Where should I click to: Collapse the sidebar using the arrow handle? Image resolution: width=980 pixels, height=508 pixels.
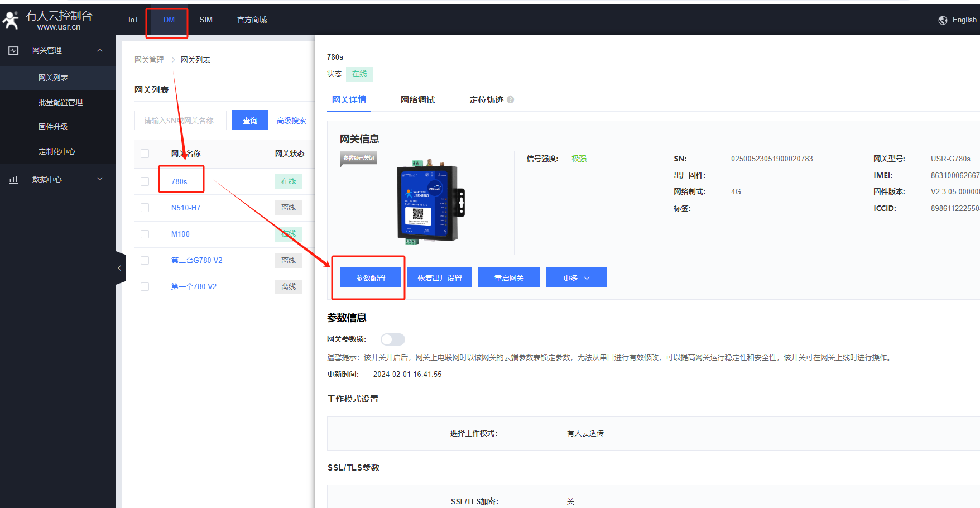120,269
